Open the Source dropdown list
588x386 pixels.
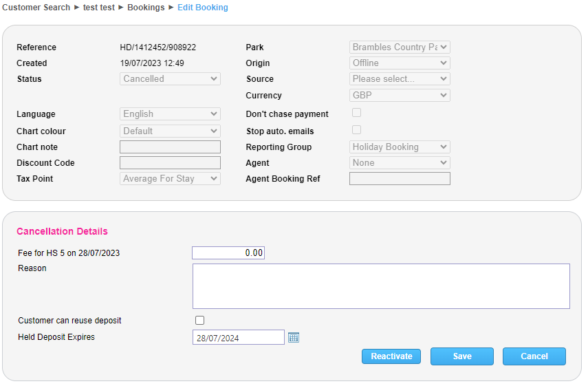pos(400,79)
